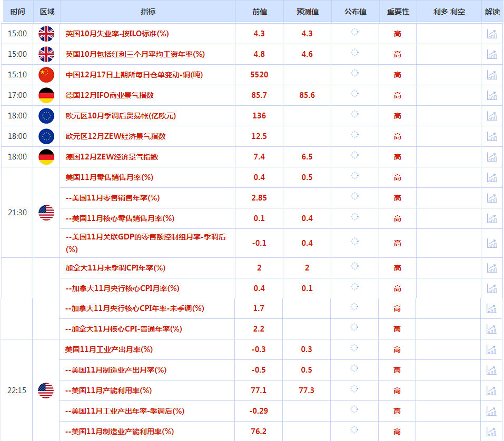504x441 pixels.
Task: Open chart icon for 英国10月包括红利 wage row
Action: point(492,54)
